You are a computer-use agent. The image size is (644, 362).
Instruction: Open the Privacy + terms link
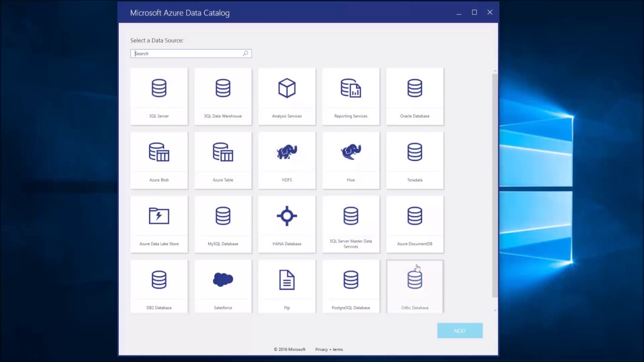pyautogui.click(x=329, y=349)
